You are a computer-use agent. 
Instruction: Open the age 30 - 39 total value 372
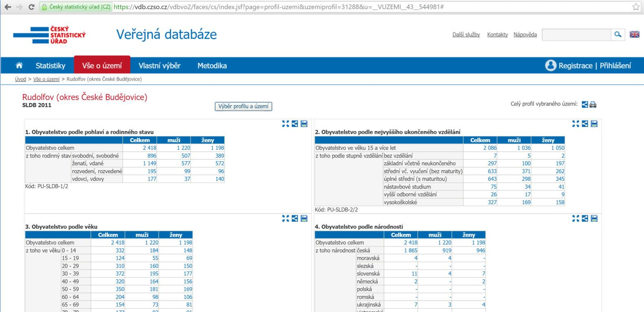[x=120, y=274]
